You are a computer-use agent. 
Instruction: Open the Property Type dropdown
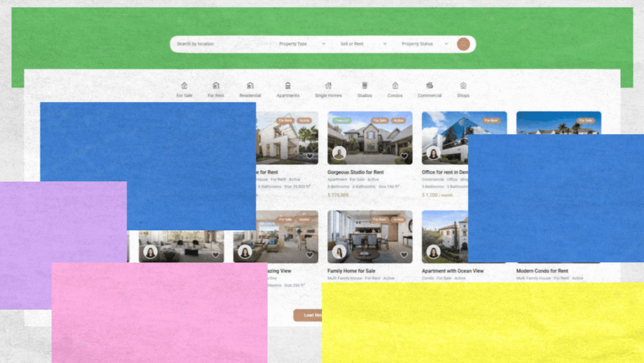tap(301, 43)
